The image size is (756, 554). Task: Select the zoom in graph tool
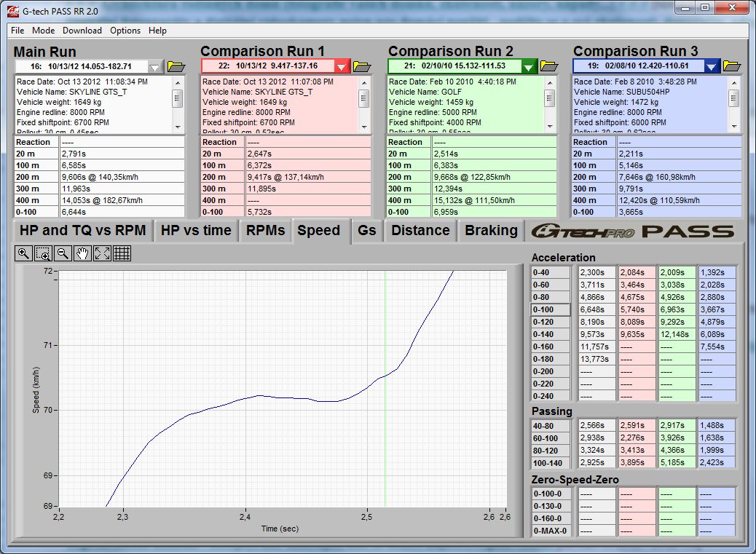tap(23, 253)
